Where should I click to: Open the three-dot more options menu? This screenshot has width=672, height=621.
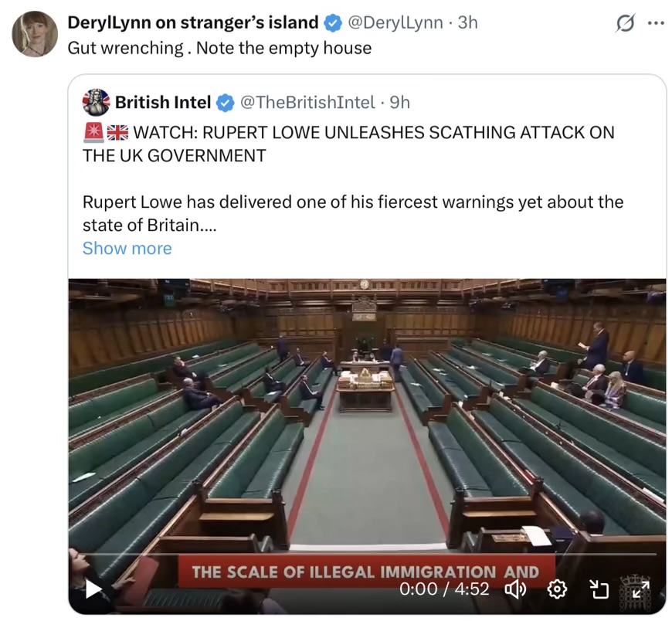656,23
